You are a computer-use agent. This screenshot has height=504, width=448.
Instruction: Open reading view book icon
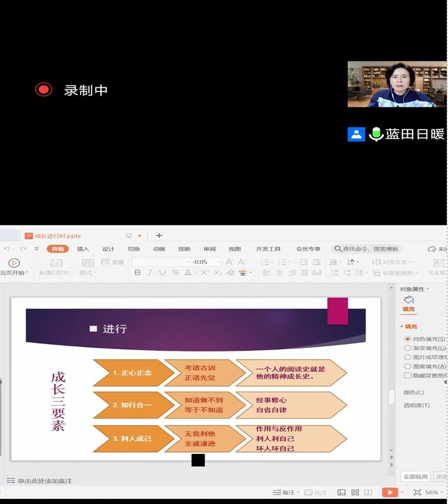368,492
